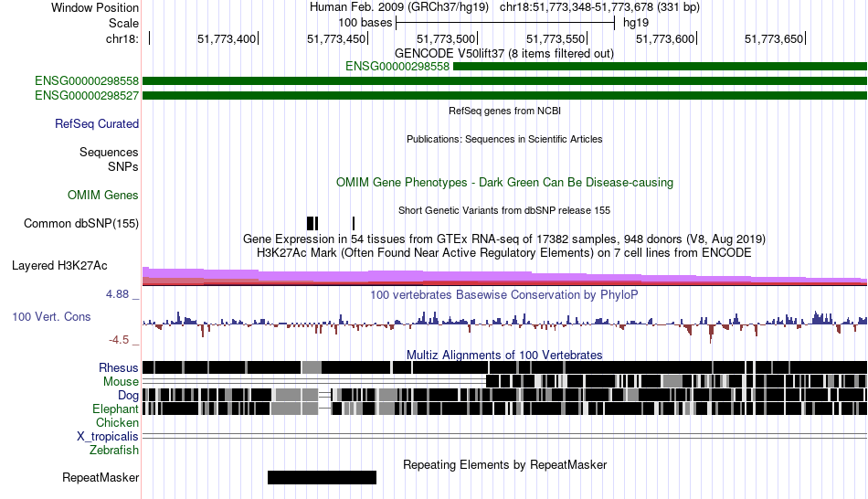Click the GENCODE V50lift37 track title

tap(504, 54)
